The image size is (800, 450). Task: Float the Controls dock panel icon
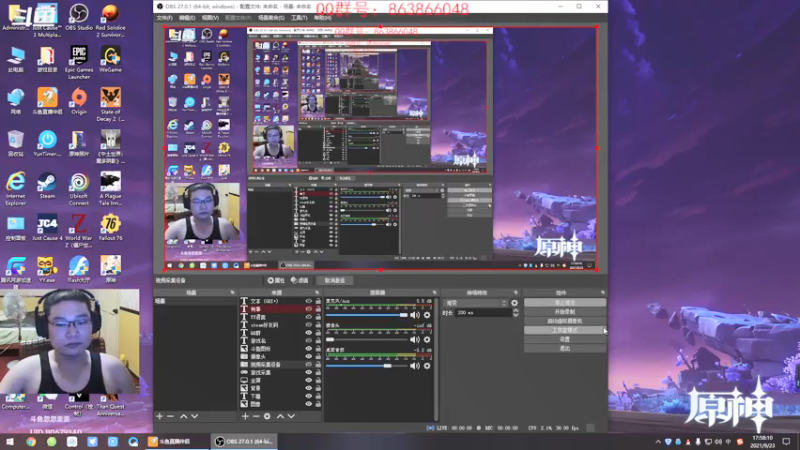pos(603,292)
